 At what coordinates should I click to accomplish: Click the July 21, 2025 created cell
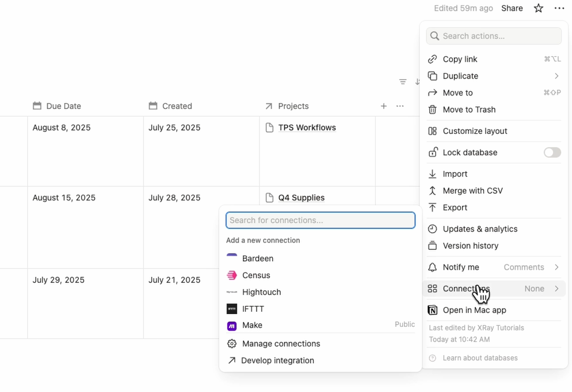(x=174, y=280)
